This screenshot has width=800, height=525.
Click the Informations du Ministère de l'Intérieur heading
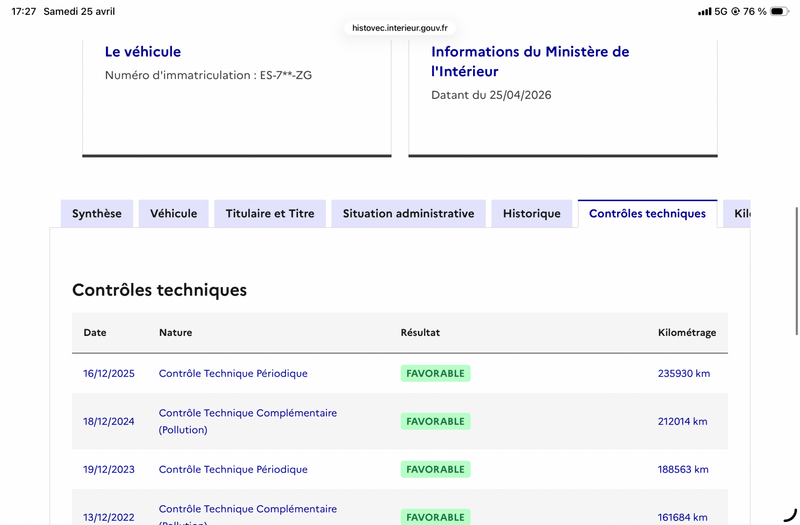[530, 62]
